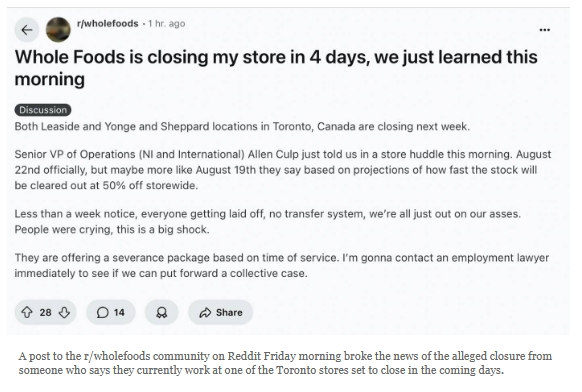582x392 pixels.
Task: Click the vote count showing 28
Action: pos(45,313)
